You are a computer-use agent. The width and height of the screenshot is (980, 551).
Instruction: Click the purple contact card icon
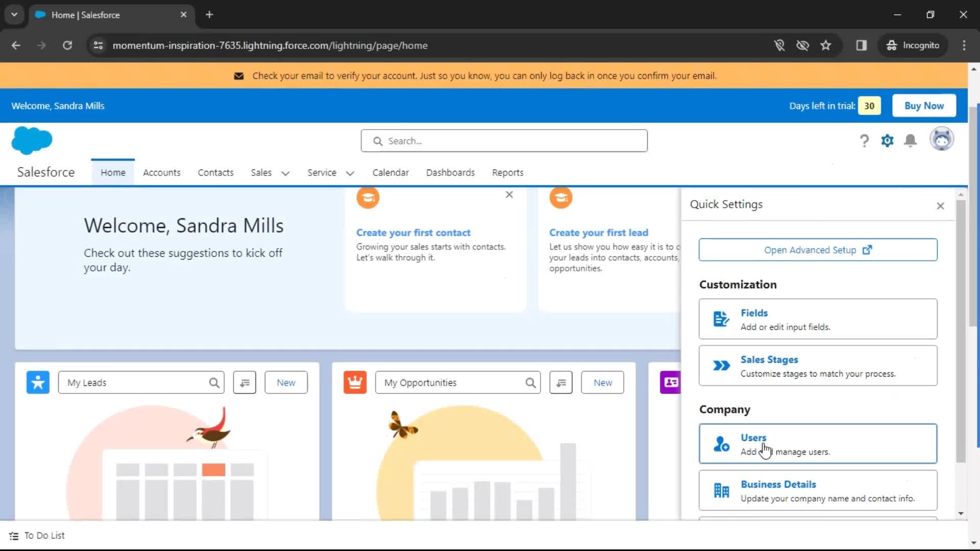tap(670, 382)
